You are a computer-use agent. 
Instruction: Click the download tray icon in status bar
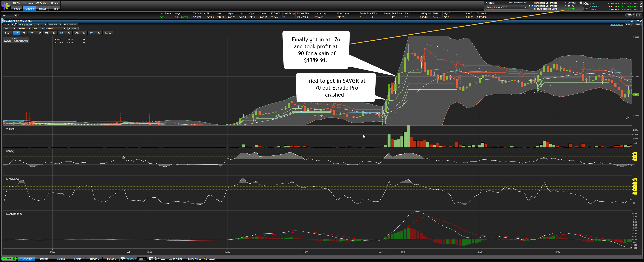click(x=163, y=259)
